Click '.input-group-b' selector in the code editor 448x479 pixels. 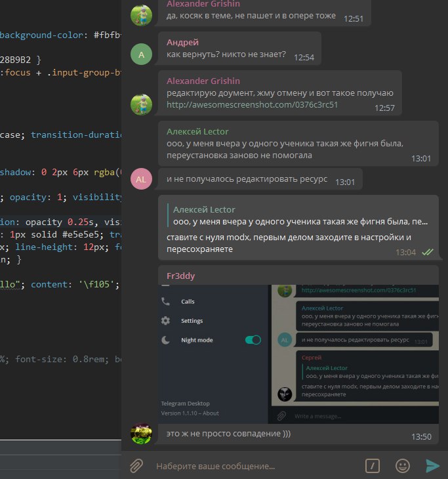click(x=84, y=73)
